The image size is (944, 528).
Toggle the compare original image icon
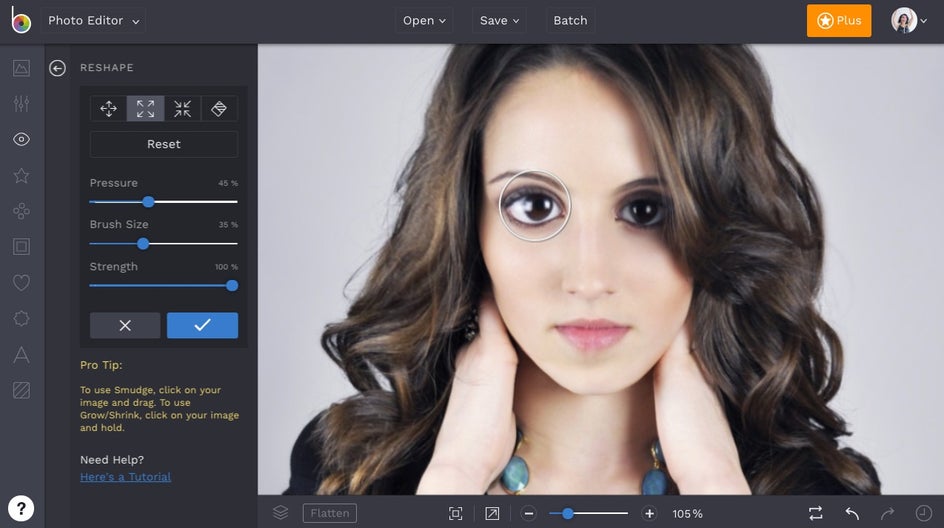815,513
